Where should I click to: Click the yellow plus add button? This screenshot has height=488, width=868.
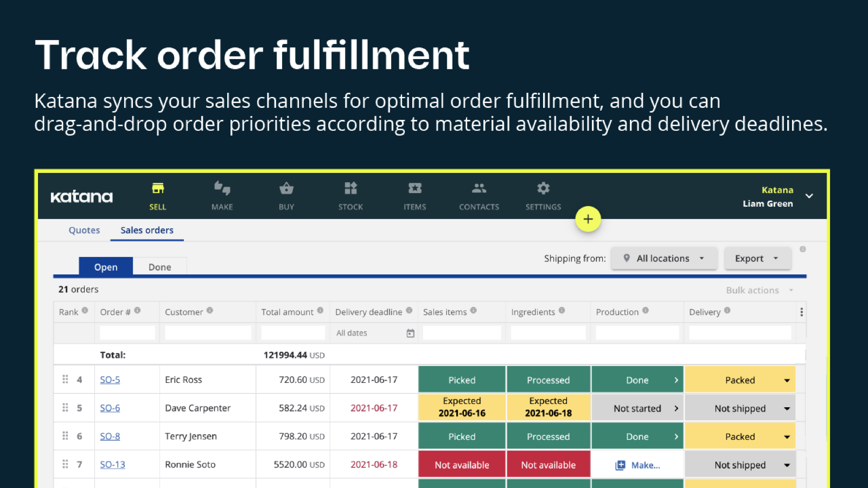(588, 219)
